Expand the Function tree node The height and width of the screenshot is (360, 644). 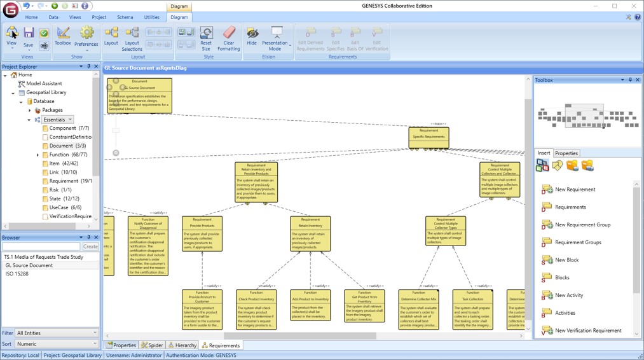coord(38,155)
